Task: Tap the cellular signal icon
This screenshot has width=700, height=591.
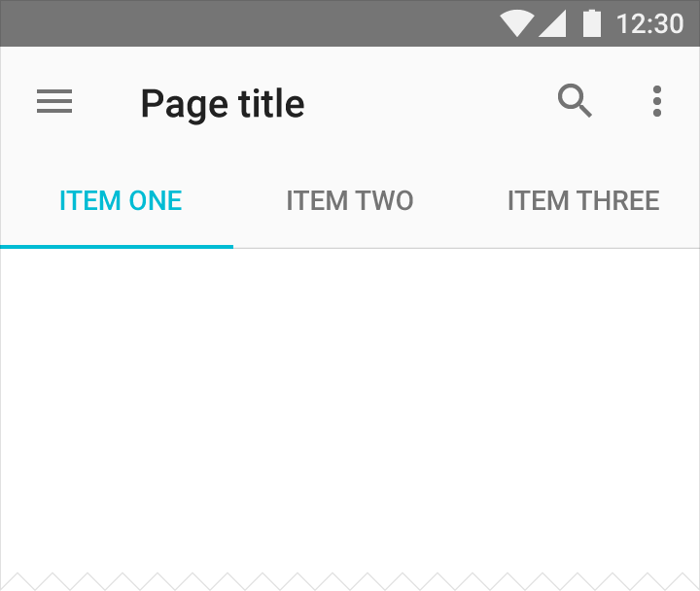Action: point(552,23)
